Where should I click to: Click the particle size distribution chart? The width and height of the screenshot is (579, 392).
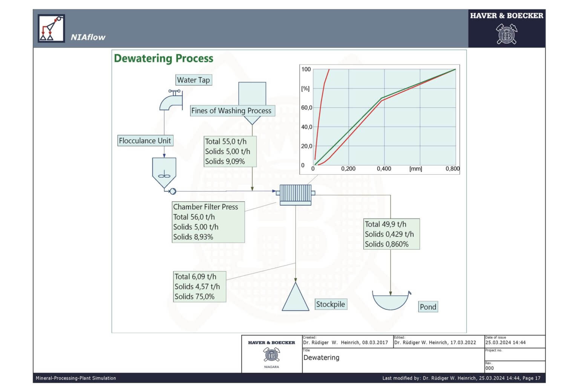380,119
